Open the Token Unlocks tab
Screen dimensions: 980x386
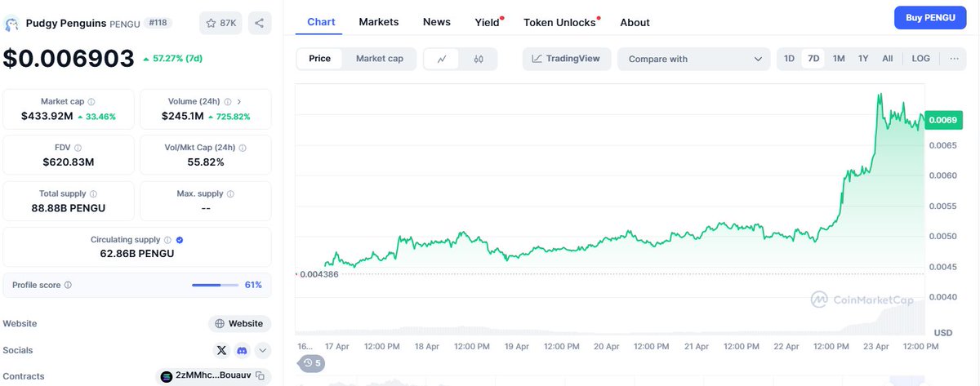559,22
